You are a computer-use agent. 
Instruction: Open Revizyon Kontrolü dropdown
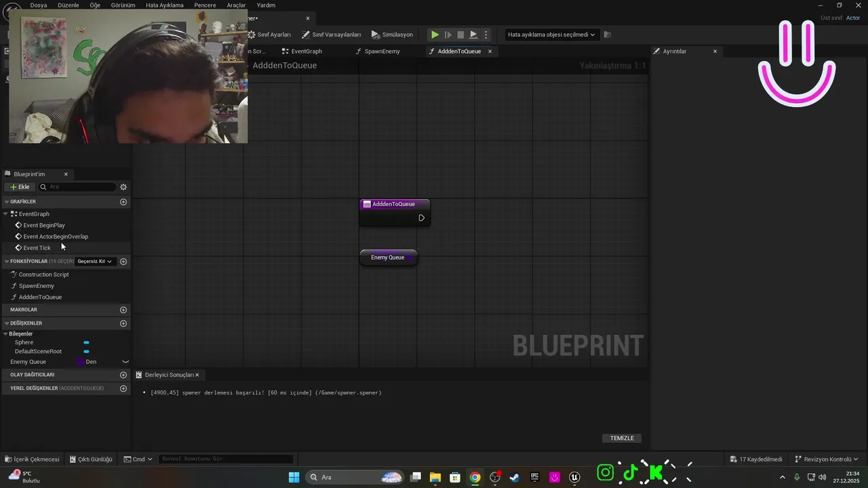coord(827,460)
